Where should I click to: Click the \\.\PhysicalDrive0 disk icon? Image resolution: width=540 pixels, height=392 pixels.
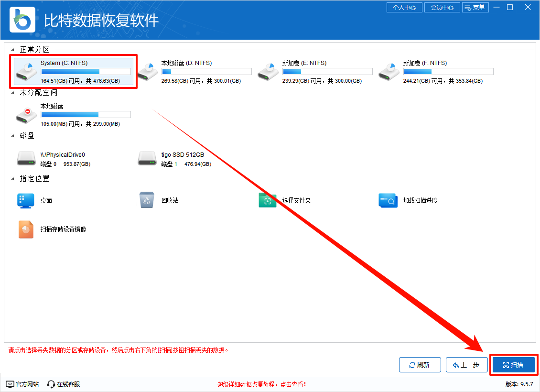click(26, 158)
